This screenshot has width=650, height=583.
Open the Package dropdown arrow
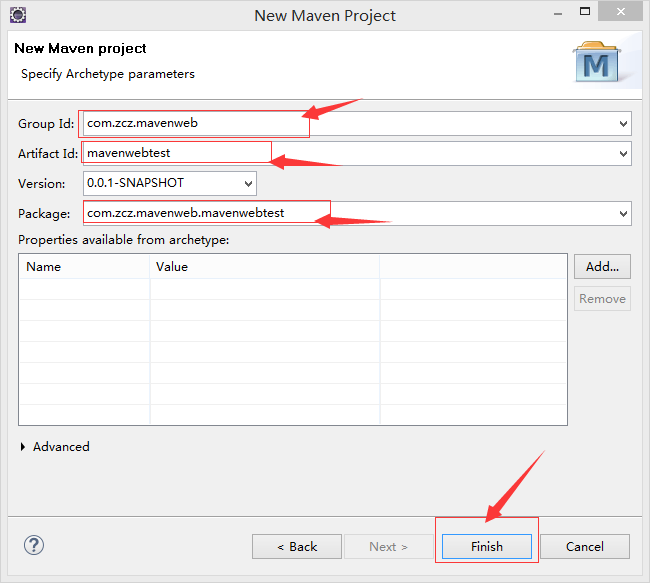pos(623,214)
